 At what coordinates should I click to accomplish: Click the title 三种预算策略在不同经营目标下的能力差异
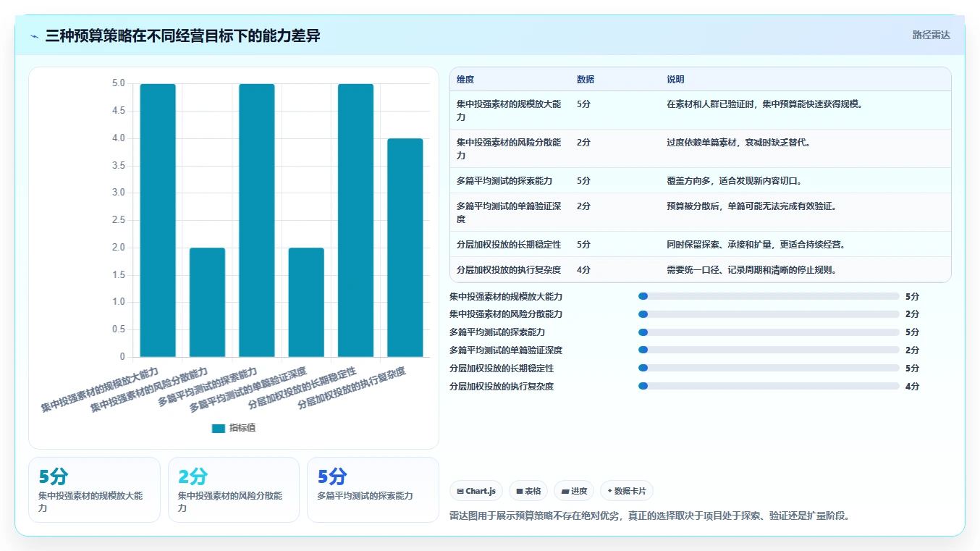(x=182, y=35)
